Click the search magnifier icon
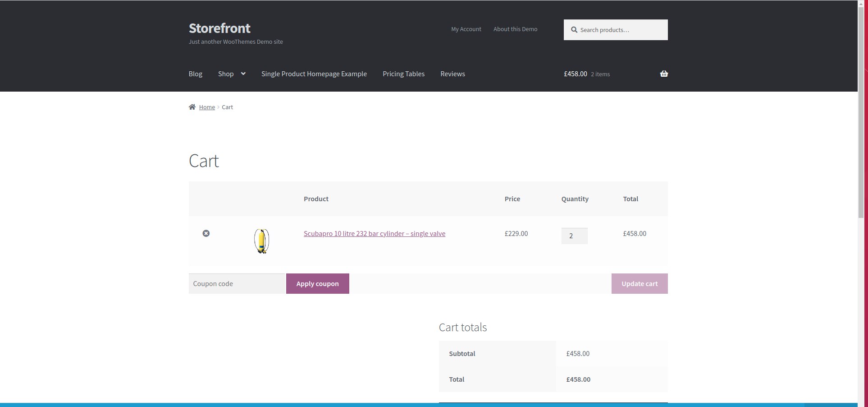 tap(574, 30)
